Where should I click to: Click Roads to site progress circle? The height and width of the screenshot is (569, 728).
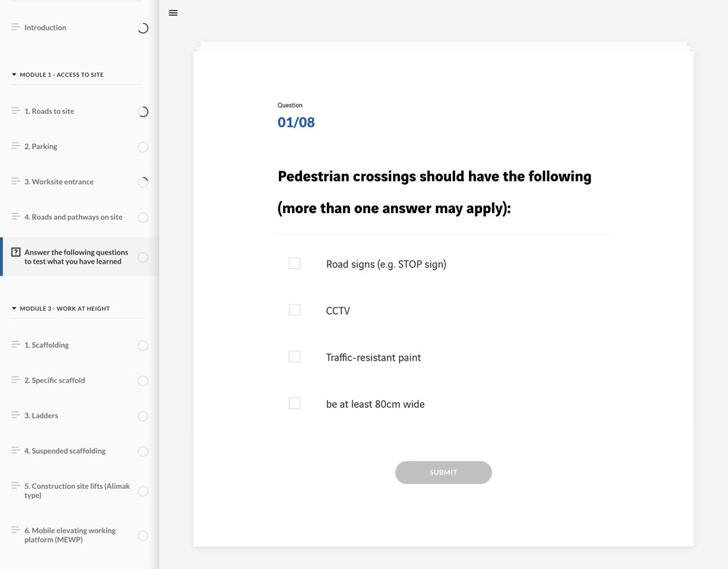143,112
